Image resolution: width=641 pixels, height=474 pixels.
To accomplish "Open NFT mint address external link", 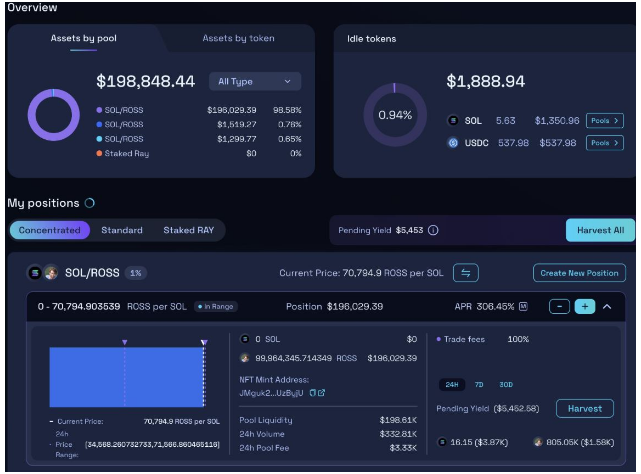I will [x=321, y=393].
